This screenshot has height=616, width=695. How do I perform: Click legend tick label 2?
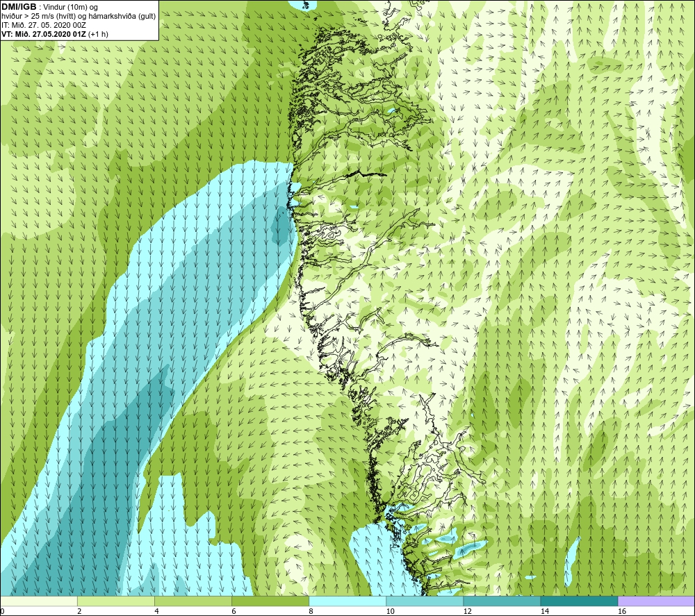pyautogui.click(x=79, y=611)
